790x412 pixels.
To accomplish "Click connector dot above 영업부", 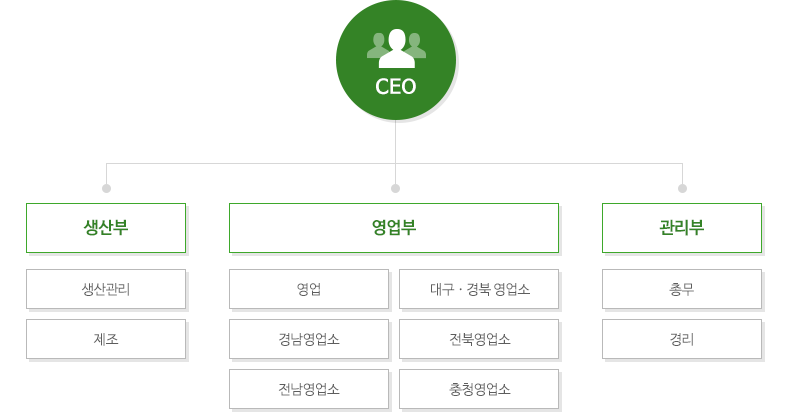I will [396, 188].
